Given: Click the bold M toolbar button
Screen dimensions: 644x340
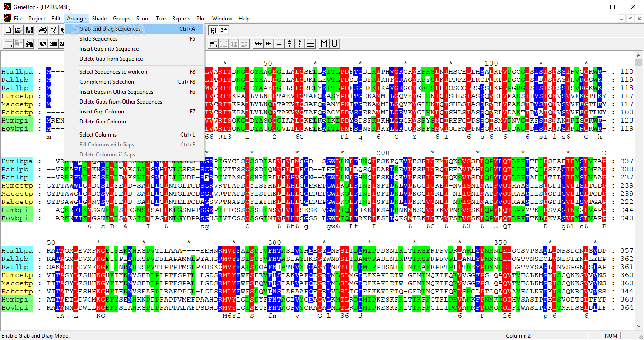Looking at the screenshot, I should (x=324, y=43).
